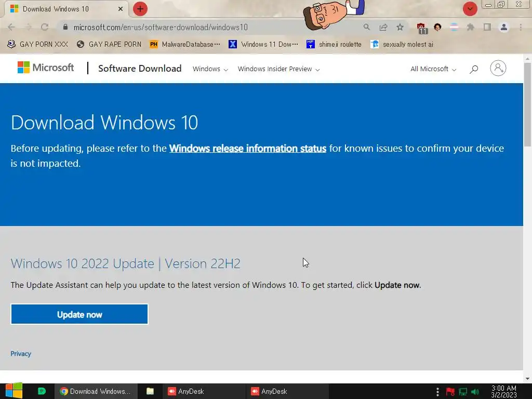Click the Microsoft site search magnifier
This screenshot has width=532, height=399.
coord(474,69)
